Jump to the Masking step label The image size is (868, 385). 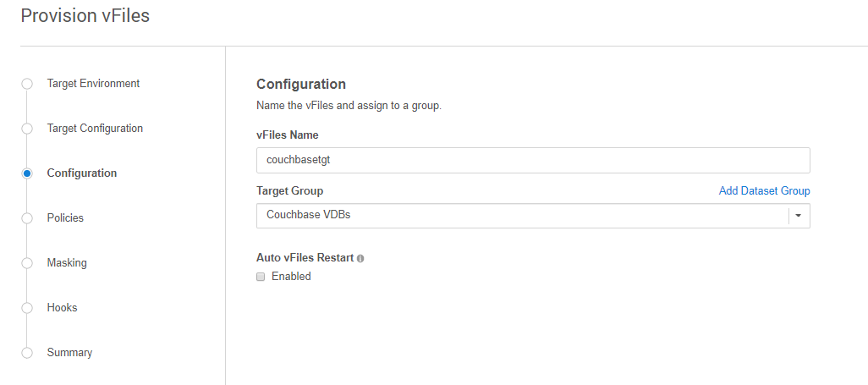[x=67, y=263]
